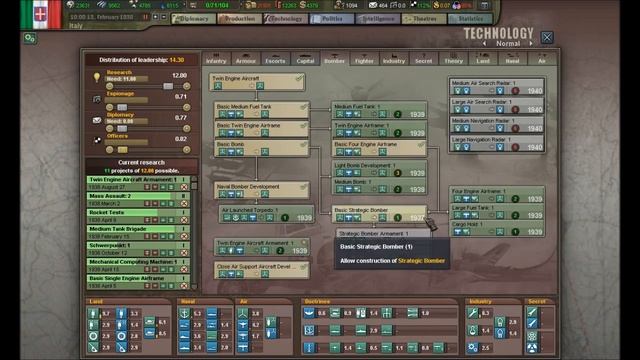Viewport: 640px width, 360px height.
Task: Research Twin Engine Airframe 1939 technology
Action: (379, 129)
